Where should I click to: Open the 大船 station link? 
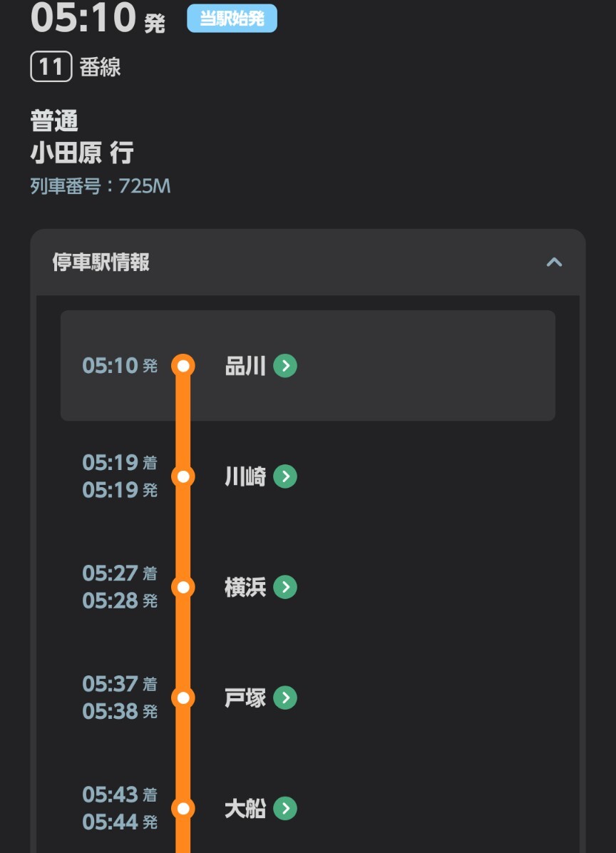click(245, 808)
